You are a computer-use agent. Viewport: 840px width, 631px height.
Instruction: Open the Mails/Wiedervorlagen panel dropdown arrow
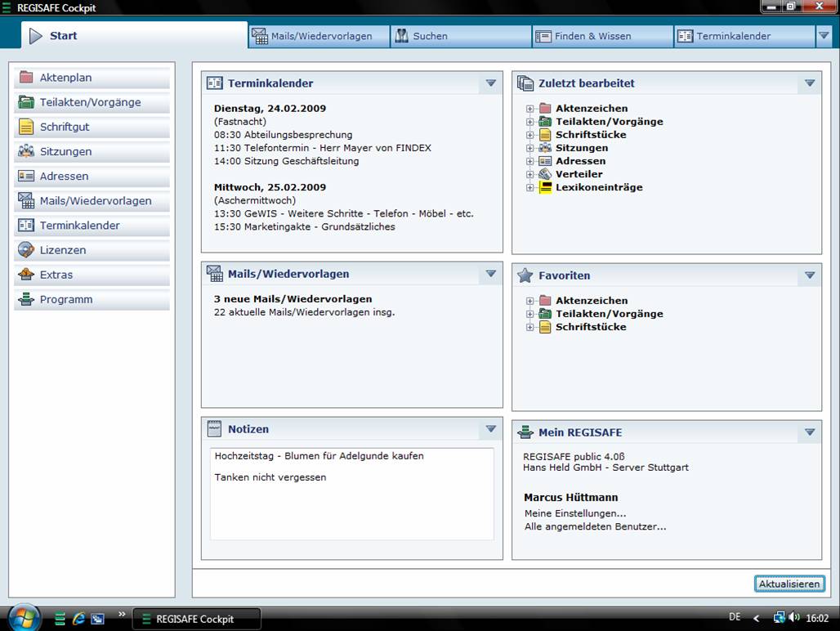491,273
